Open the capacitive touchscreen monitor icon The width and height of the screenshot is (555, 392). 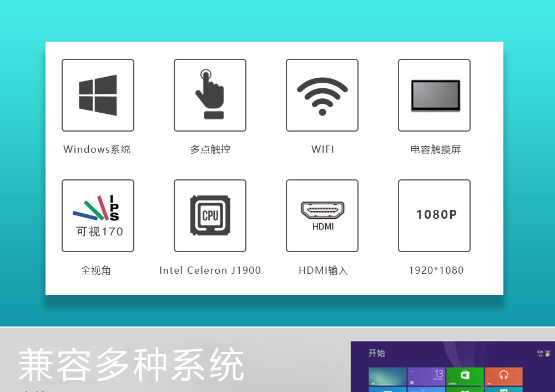[x=435, y=95]
